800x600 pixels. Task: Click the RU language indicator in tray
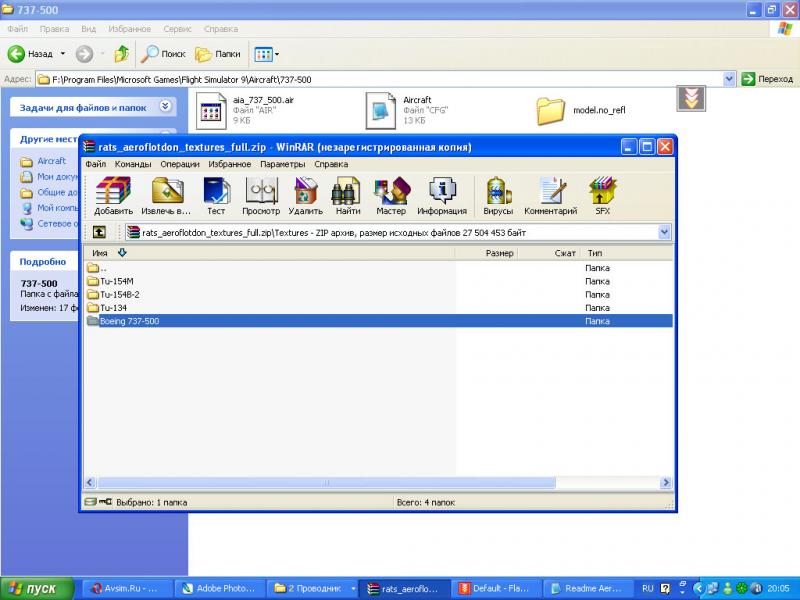click(647, 588)
